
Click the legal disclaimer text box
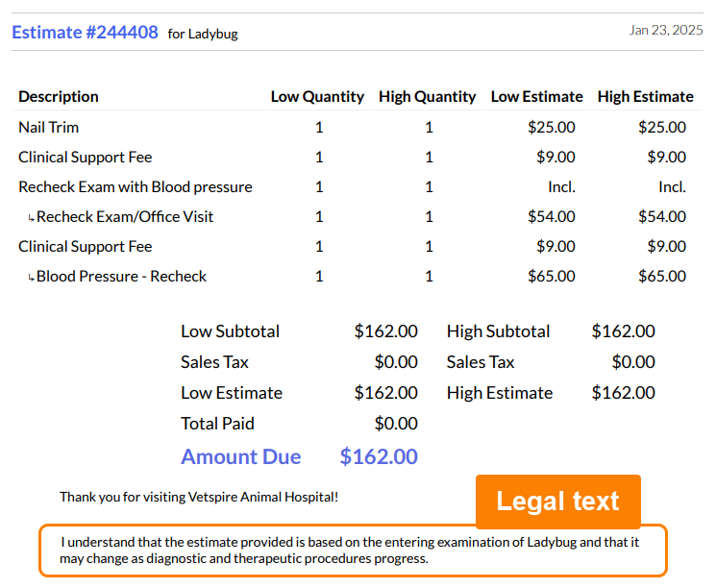[352, 550]
